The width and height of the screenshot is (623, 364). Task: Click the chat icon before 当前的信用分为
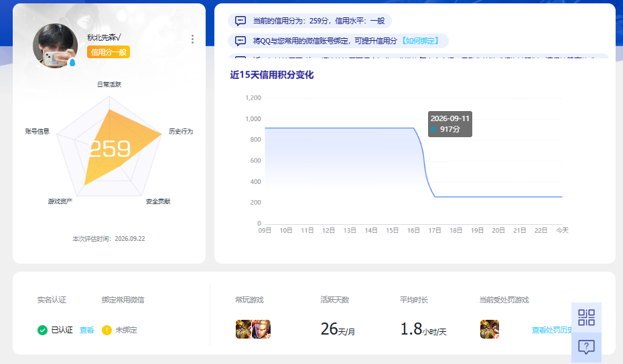240,21
